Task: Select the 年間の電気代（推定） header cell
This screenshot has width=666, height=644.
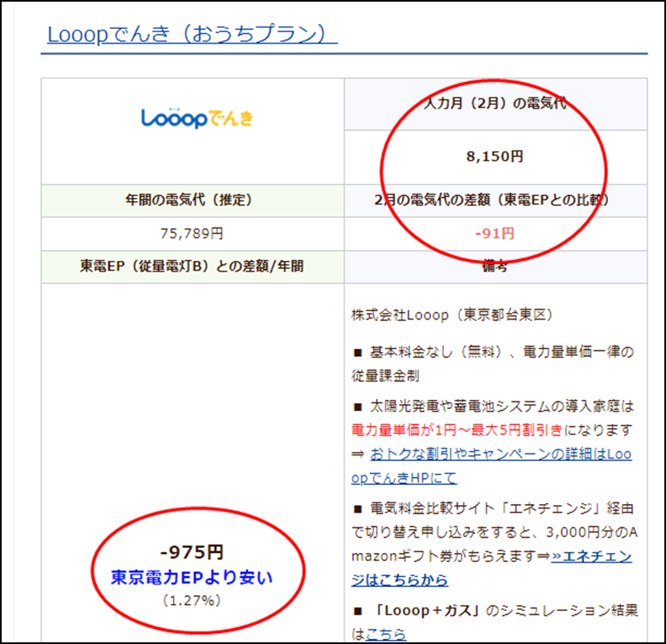Action: pos(192,200)
